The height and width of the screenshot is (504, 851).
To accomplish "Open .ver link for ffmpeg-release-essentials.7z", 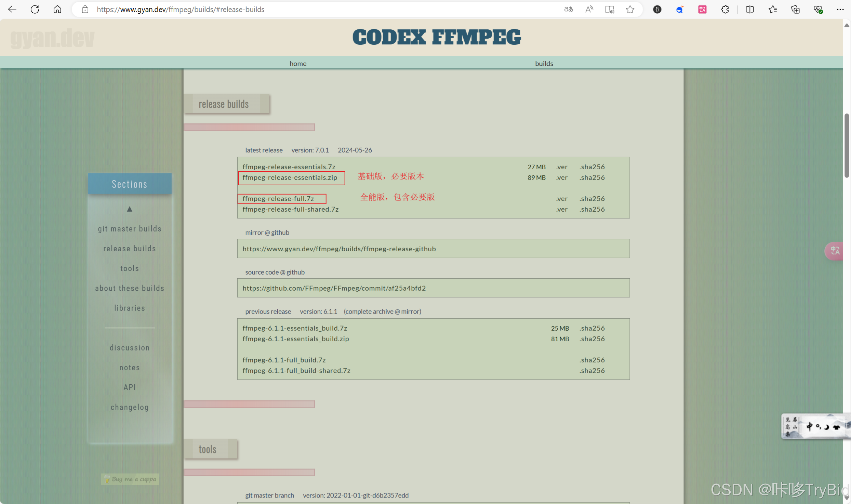I will coord(562,167).
